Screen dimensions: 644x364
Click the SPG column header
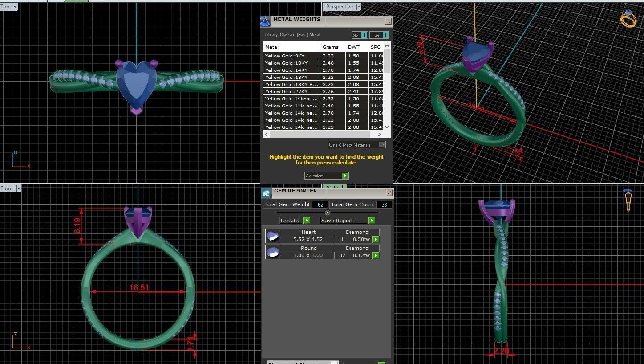pos(376,47)
